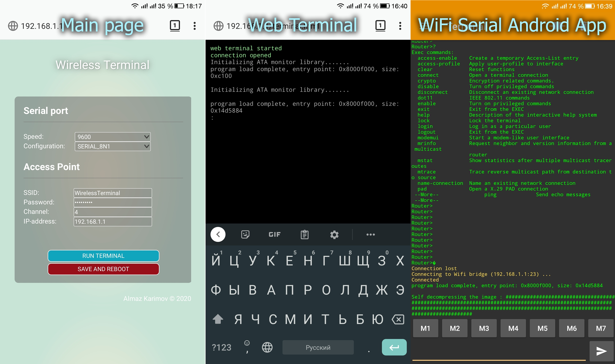Switch language with keyboard globe icon
Image resolution: width=615 pixels, height=364 pixels.
coord(267,347)
